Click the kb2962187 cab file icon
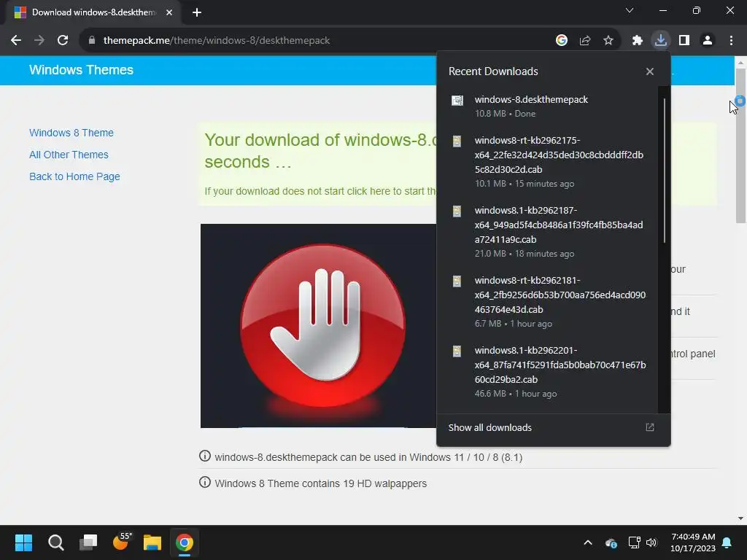747x560 pixels. [x=457, y=211]
